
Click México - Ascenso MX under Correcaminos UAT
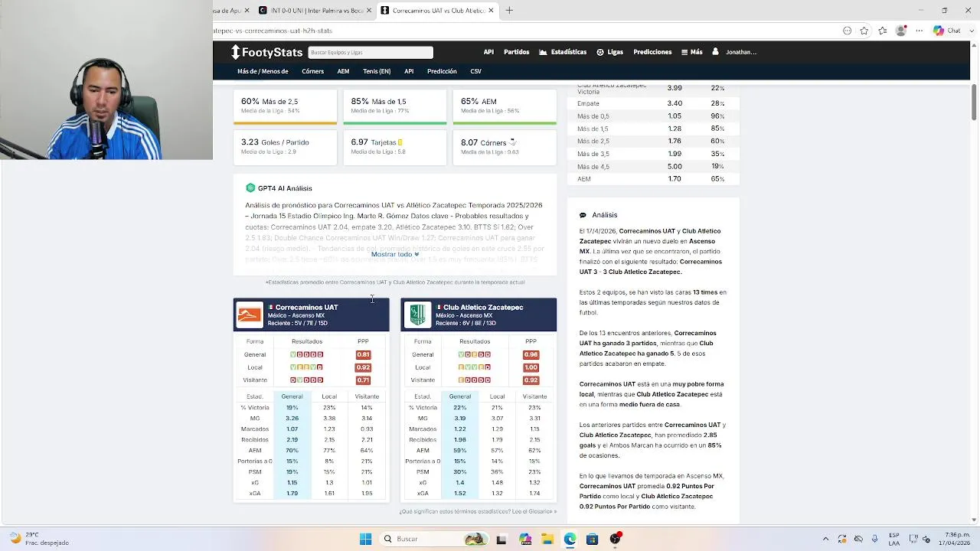click(x=296, y=315)
